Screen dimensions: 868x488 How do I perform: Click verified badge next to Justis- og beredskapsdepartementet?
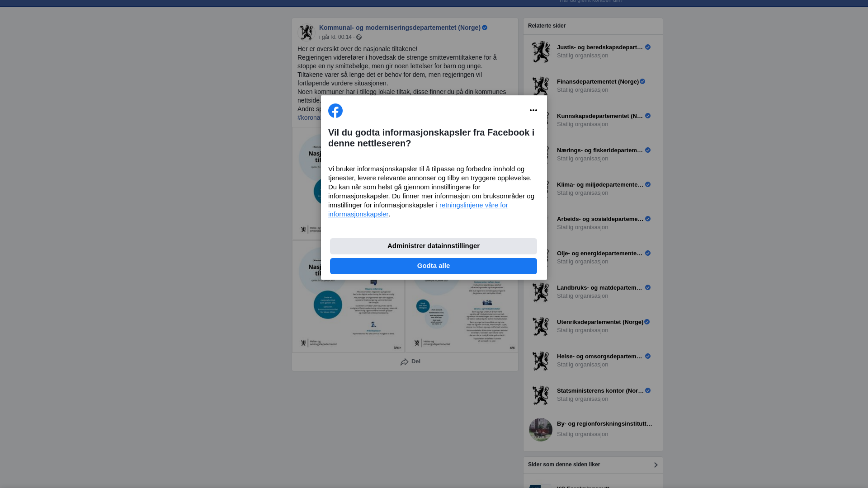tap(648, 47)
